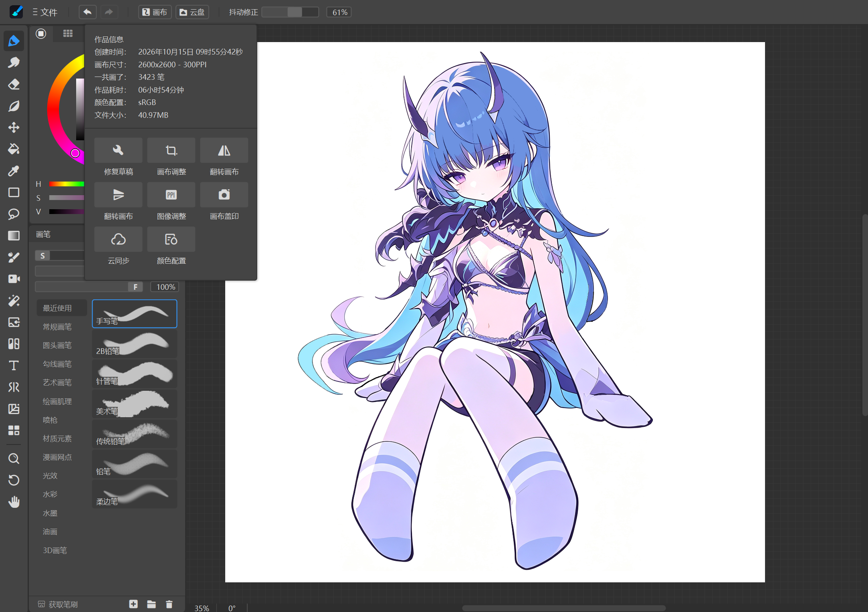Select the rectangle shape tool
The width and height of the screenshot is (868, 612).
click(x=14, y=192)
